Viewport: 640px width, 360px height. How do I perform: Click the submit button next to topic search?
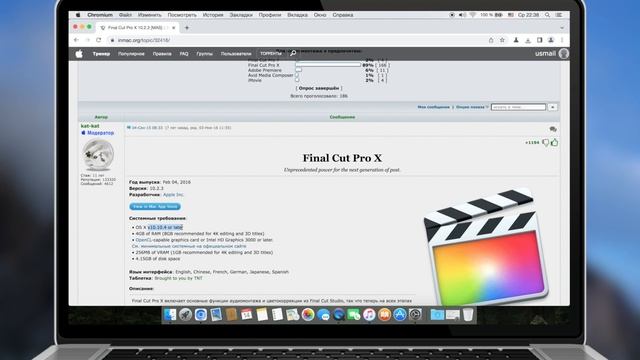click(x=553, y=107)
